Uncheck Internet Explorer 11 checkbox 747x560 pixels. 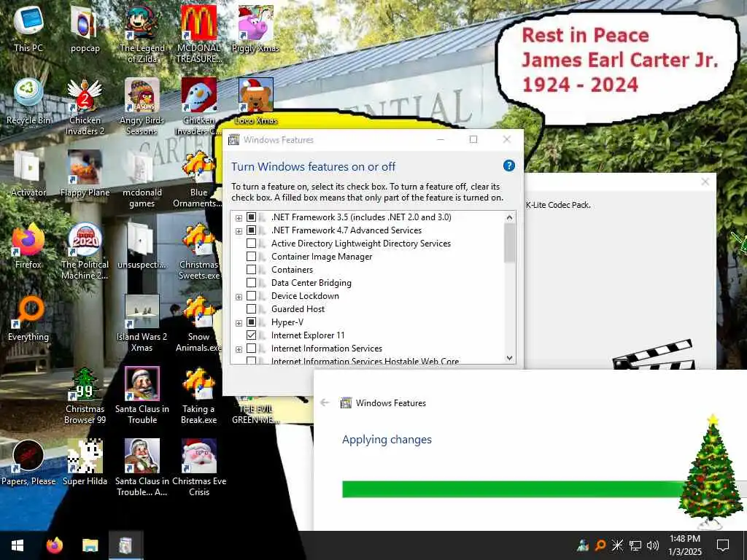tap(251, 335)
